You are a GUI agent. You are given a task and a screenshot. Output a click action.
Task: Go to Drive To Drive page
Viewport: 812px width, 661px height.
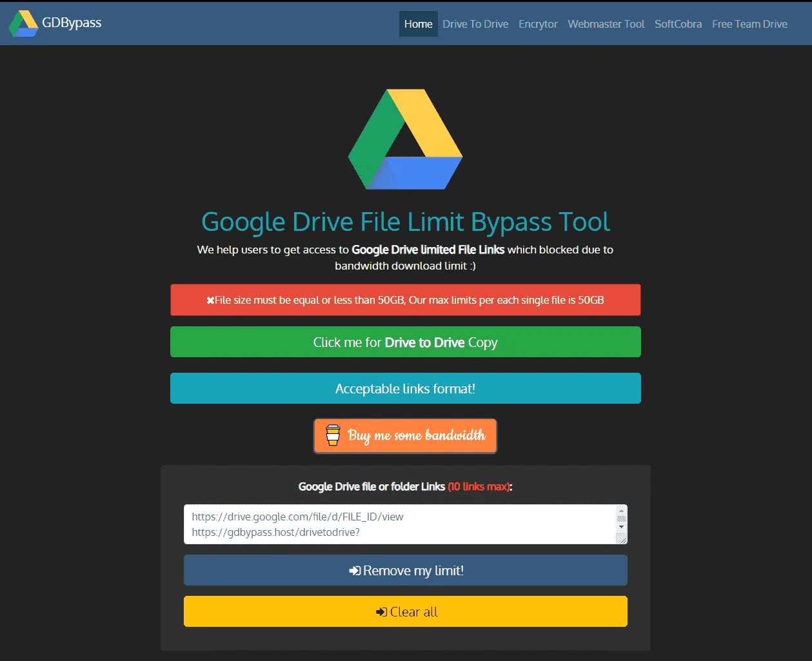pos(475,24)
